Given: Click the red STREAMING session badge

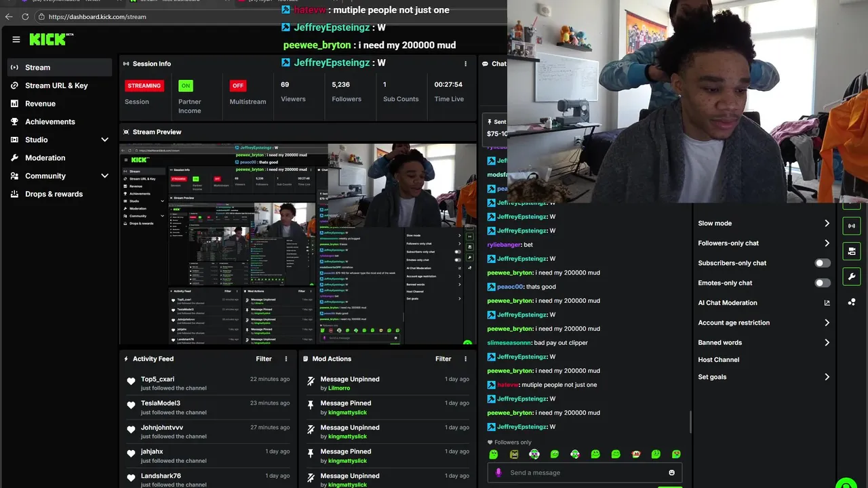Looking at the screenshot, I should [144, 85].
